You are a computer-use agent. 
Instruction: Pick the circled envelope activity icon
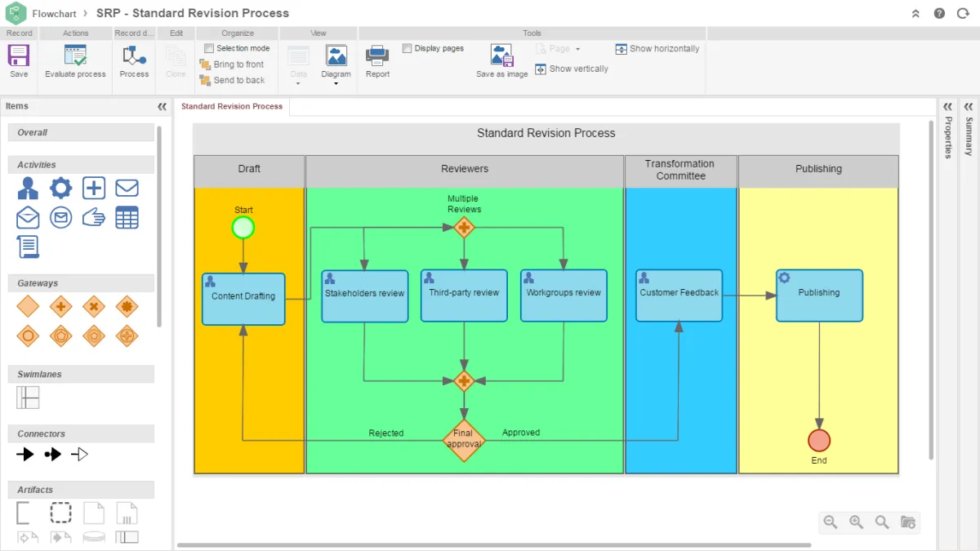pos(61,217)
